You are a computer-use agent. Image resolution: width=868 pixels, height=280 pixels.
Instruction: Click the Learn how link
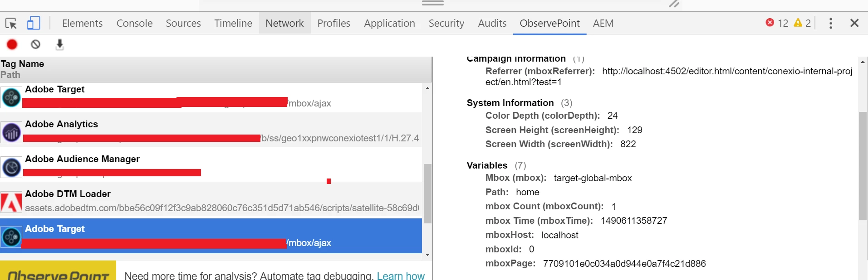pyautogui.click(x=401, y=275)
